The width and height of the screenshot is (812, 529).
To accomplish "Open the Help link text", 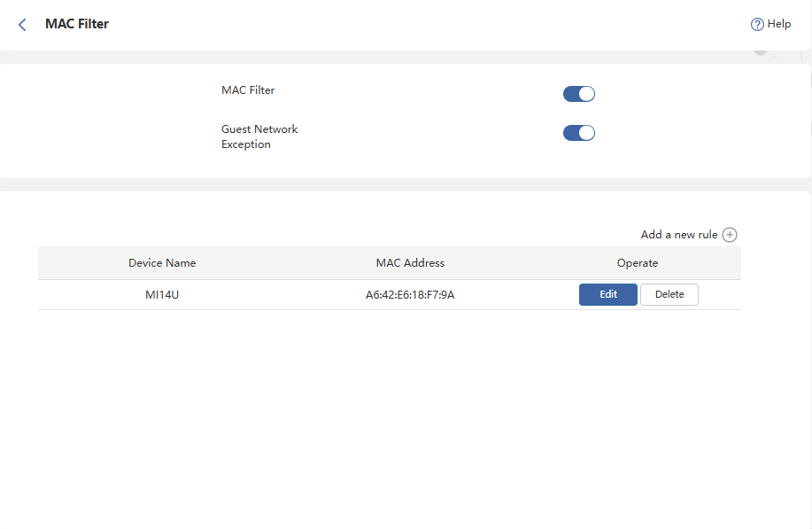I will 779,24.
